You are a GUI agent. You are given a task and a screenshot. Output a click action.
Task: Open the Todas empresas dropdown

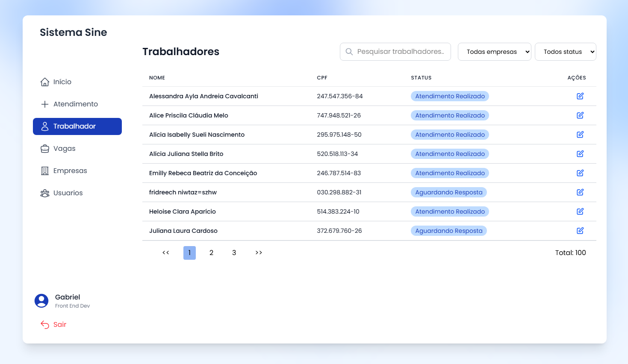tap(494, 52)
